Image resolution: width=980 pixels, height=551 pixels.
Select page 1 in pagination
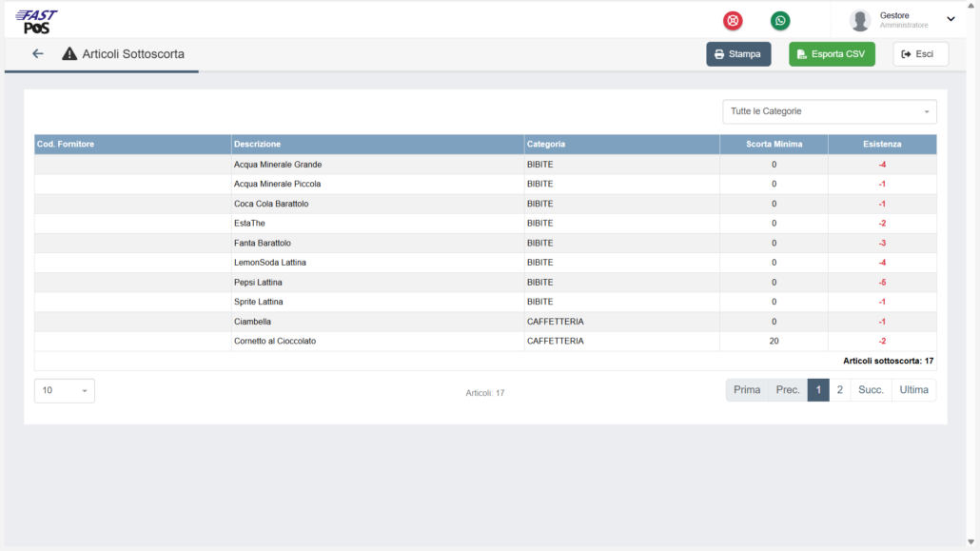[x=818, y=389]
